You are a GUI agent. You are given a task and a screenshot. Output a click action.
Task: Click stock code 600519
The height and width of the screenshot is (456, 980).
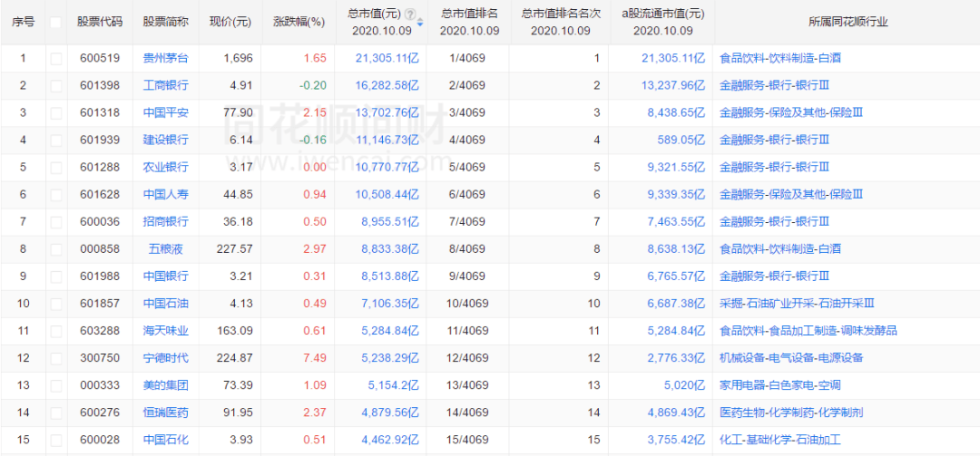[100, 59]
